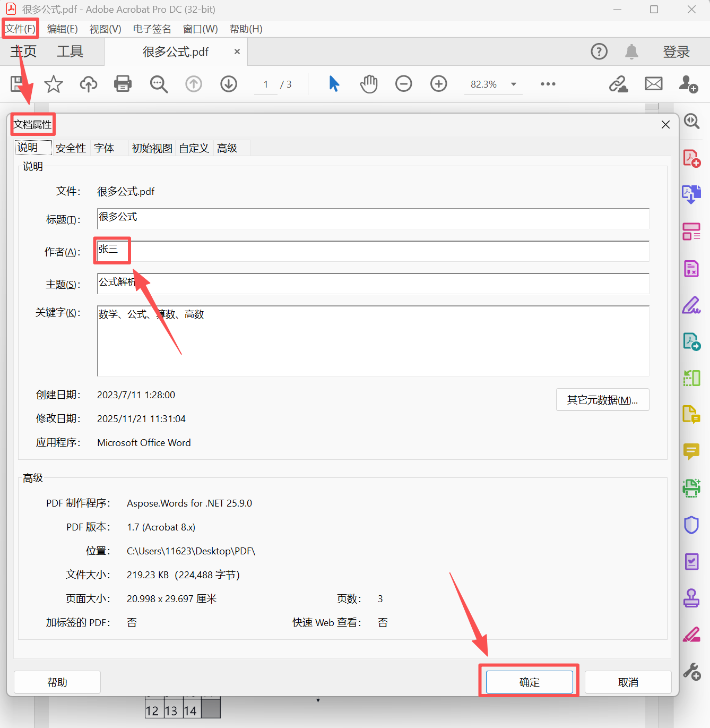Open the Stamp tool in sidebar

pos(691,598)
